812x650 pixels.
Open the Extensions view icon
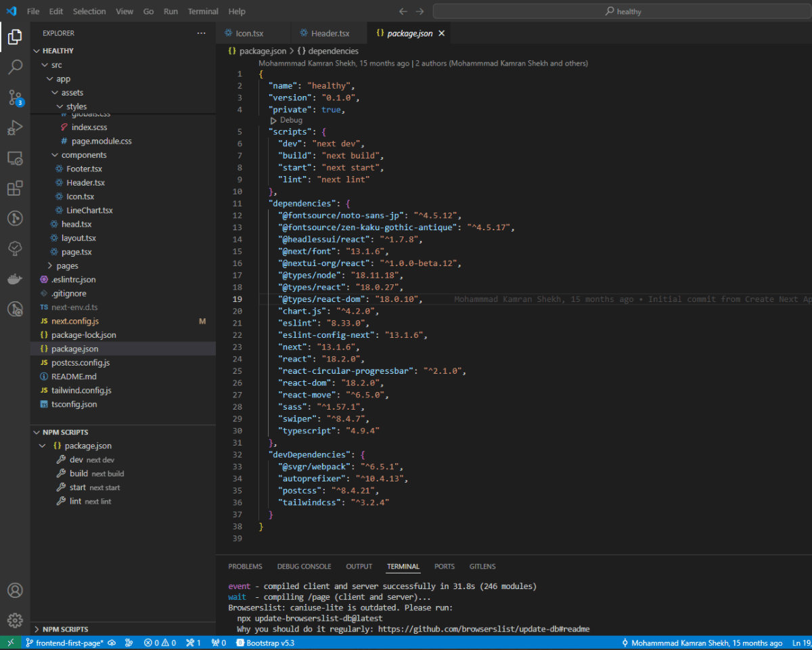click(15, 188)
